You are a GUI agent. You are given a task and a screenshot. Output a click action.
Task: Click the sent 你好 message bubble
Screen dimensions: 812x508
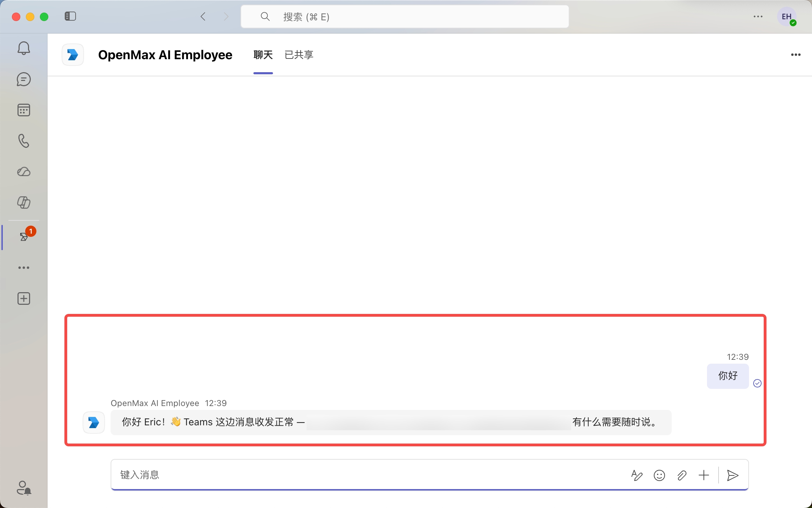728,376
